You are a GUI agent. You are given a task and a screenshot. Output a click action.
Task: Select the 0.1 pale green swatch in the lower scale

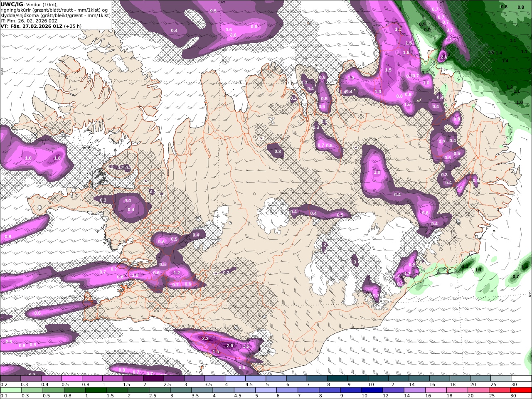(10, 390)
